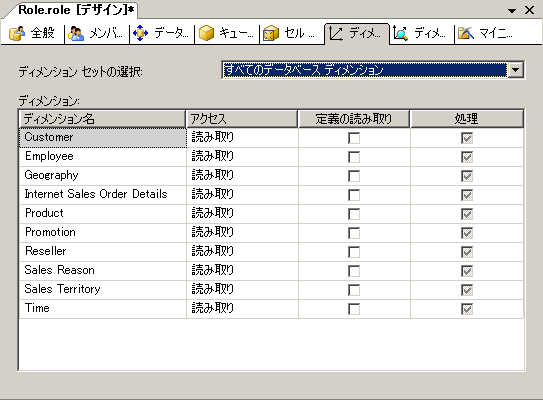The image size is (543, 400).
Task: Click the ディメンション名 column header
Action: pos(103,119)
